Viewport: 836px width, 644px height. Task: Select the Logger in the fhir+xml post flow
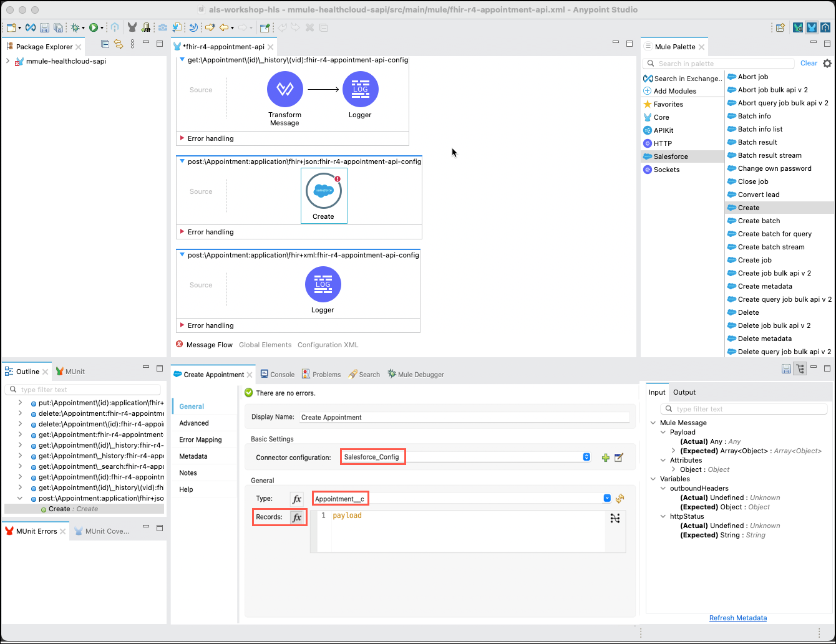[x=323, y=284]
